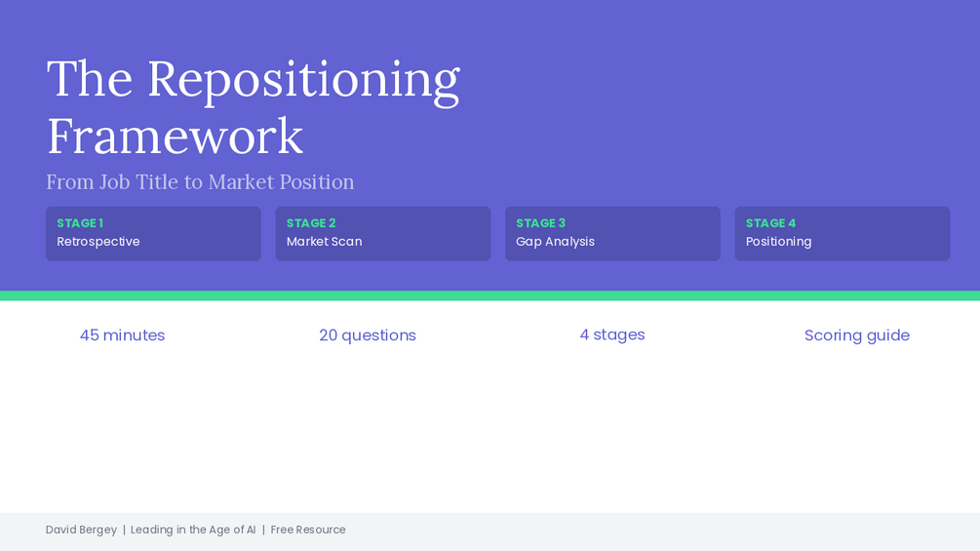This screenshot has height=551, width=980.
Task: Click 'Leading in the Age of AI' footer text
Action: pyautogui.click(x=193, y=530)
